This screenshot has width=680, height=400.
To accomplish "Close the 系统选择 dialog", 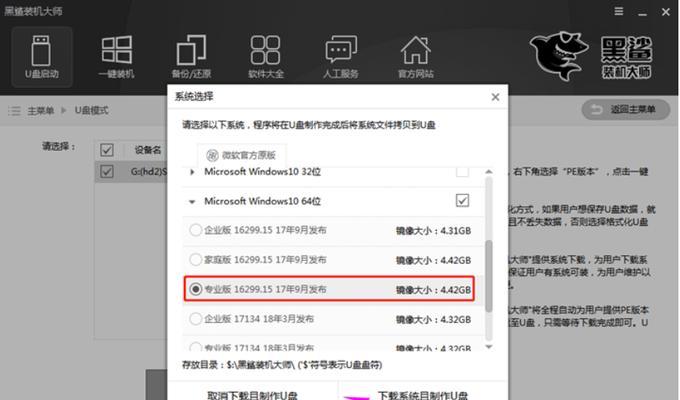I will tap(495, 97).
